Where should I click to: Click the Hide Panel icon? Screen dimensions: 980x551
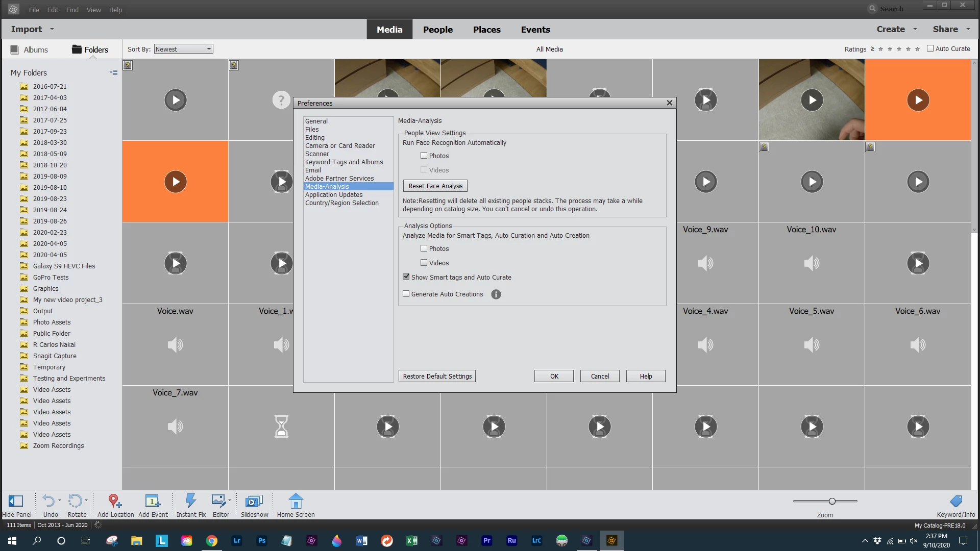tap(16, 501)
